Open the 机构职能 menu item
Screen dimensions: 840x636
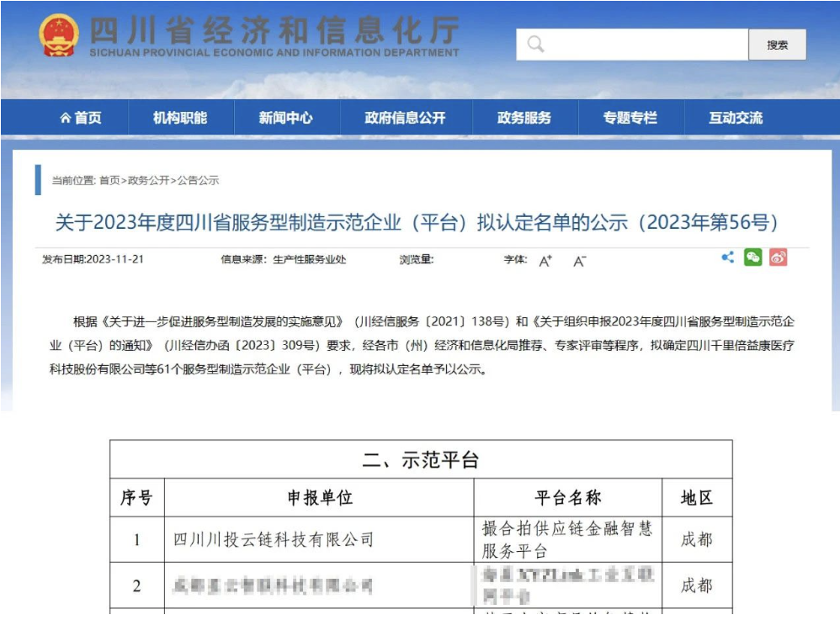tap(180, 117)
